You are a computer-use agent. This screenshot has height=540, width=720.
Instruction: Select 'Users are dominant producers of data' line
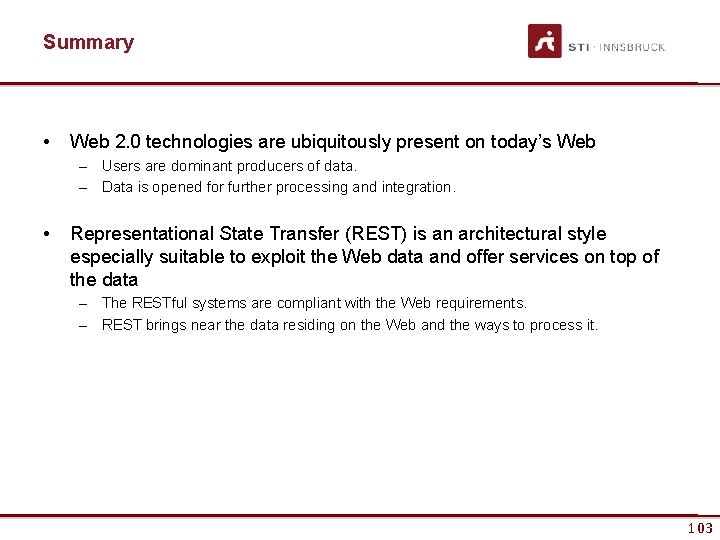pos(229,166)
